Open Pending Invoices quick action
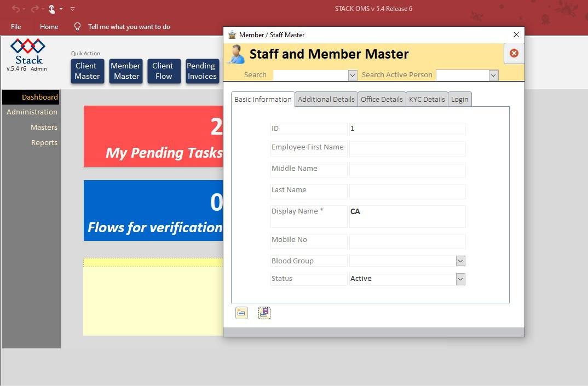 pyautogui.click(x=202, y=71)
